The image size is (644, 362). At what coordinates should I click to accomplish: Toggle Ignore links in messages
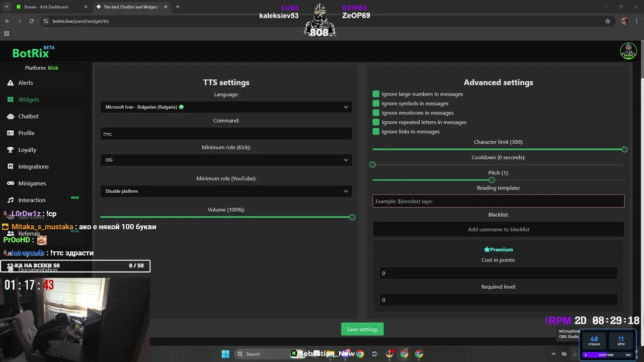pos(376,131)
